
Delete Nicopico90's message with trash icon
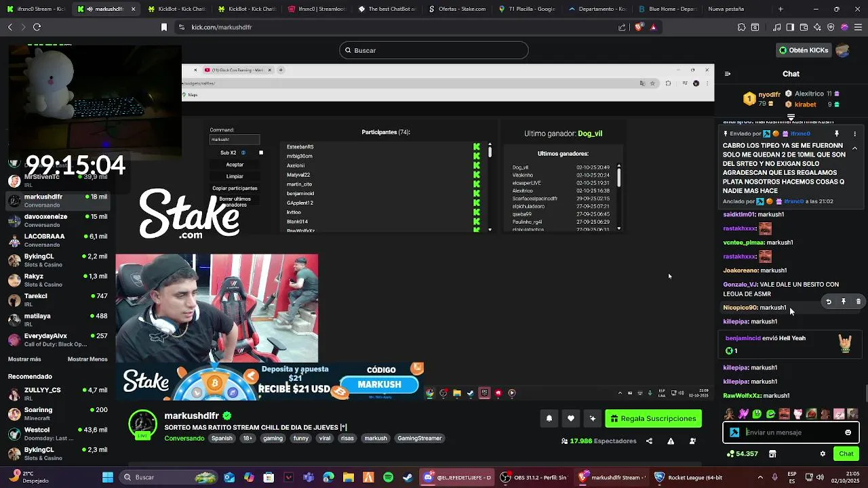tap(859, 302)
